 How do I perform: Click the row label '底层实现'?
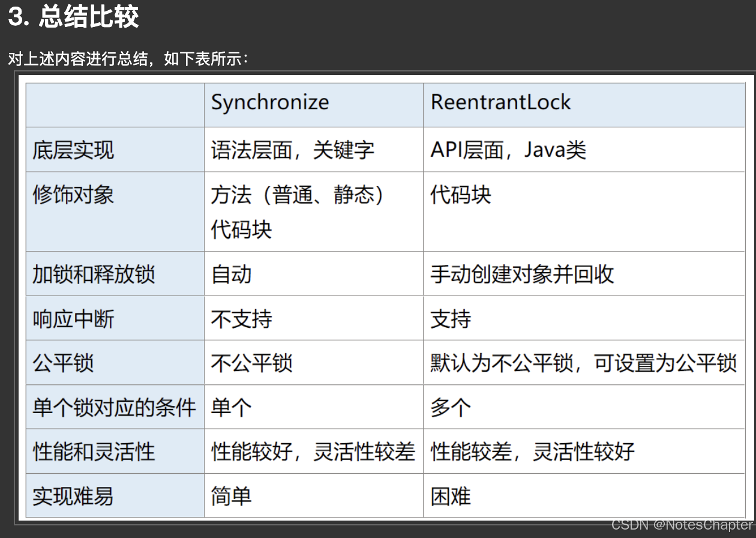click(73, 150)
